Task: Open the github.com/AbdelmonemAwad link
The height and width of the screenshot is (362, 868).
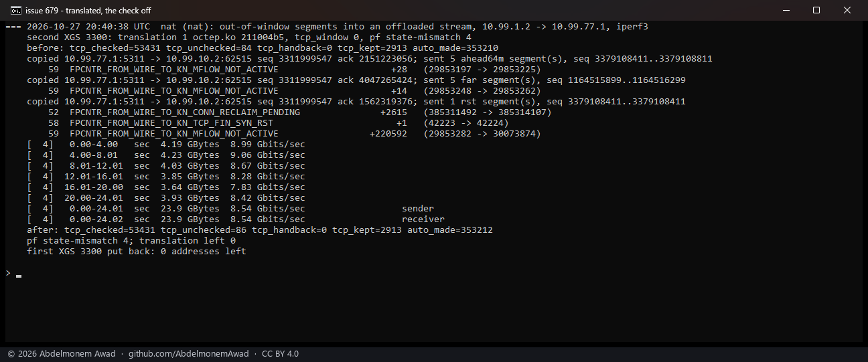Action: tap(188, 354)
